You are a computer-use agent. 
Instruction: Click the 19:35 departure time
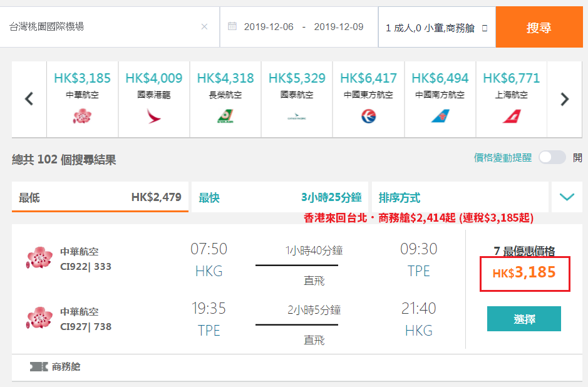click(209, 309)
